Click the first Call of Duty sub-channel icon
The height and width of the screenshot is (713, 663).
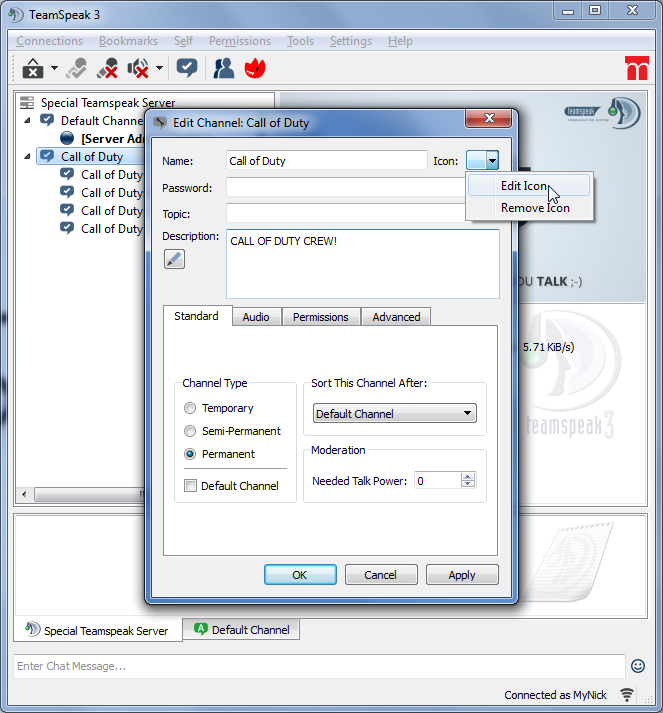click(67, 175)
